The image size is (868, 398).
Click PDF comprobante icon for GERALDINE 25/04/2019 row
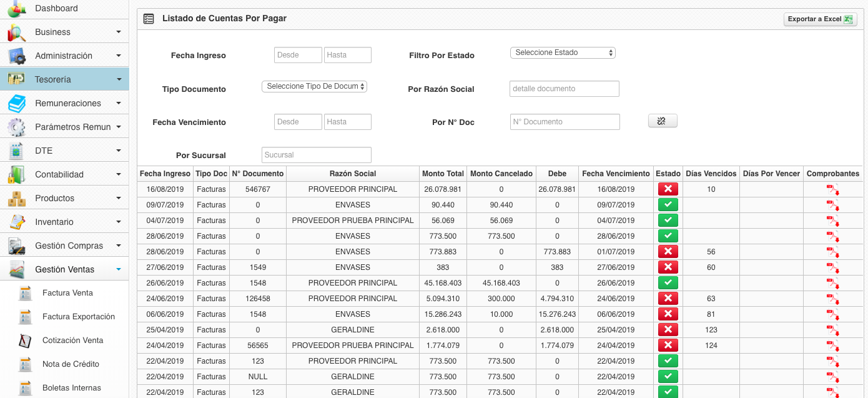pos(832,330)
